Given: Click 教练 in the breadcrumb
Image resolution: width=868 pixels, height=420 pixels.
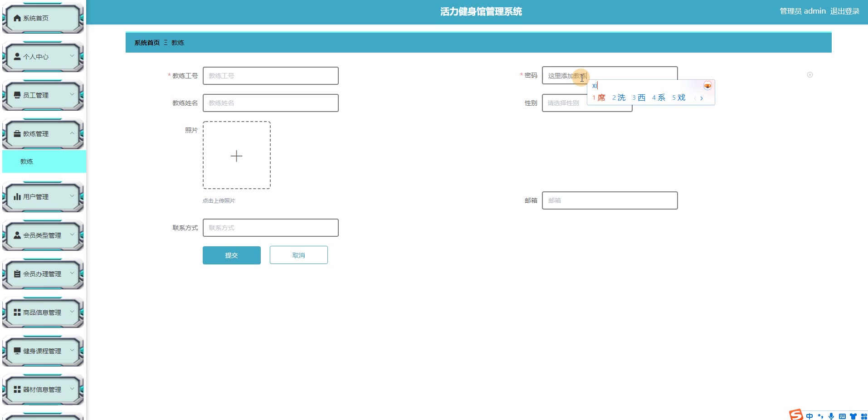Looking at the screenshot, I should [178, 43].
